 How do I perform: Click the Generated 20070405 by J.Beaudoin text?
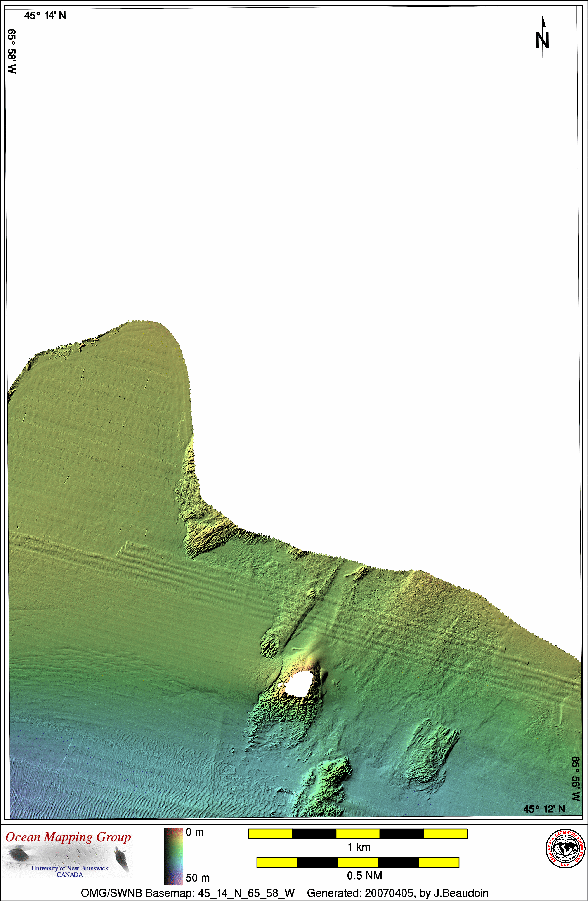[x=397, y=893]
